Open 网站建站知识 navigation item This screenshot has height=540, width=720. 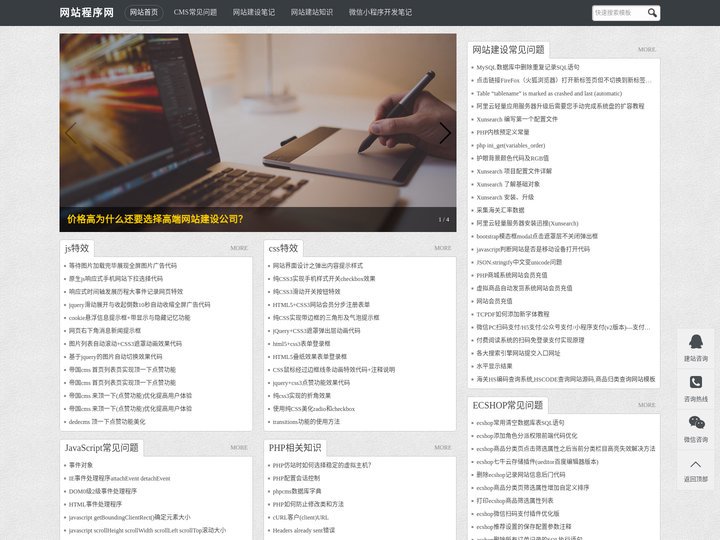tap(312, 12)
